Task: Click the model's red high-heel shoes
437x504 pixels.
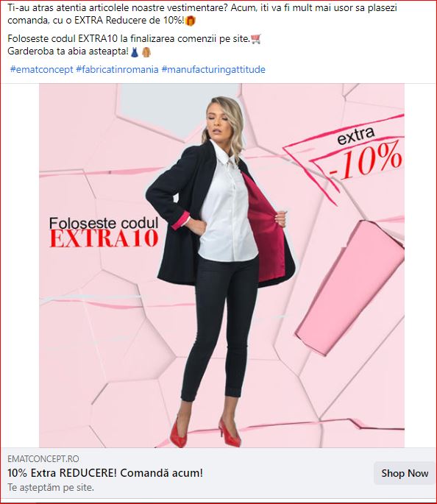Action: coord(206,433)
